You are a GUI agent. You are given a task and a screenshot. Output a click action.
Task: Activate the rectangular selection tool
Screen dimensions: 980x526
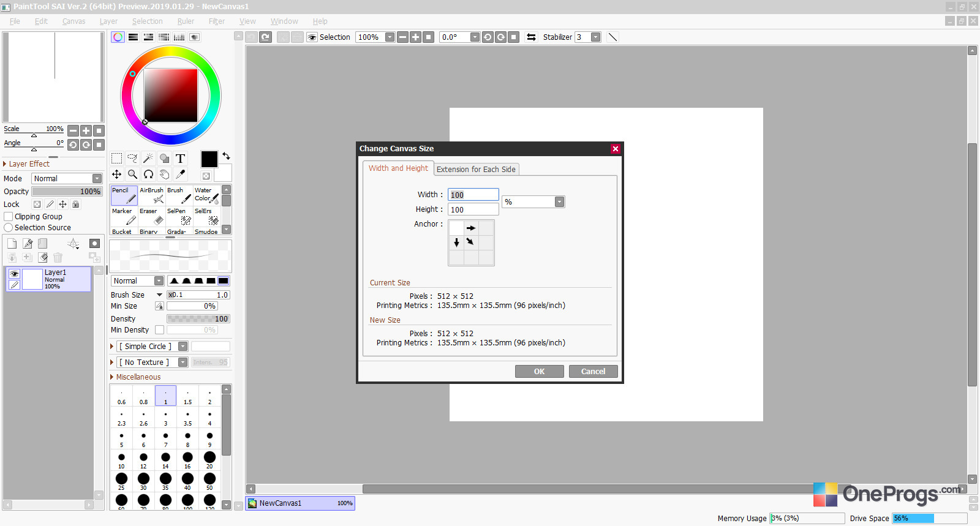[116, 159]
